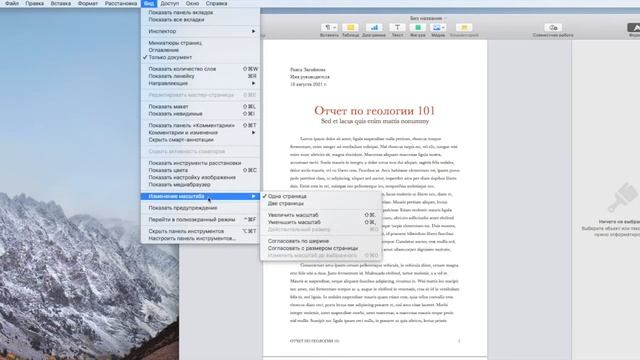The height and width of the screenshot is (360, 640).
Task: Open the Доступ menu
Action: pyautogui.click(x=170, y=3)
